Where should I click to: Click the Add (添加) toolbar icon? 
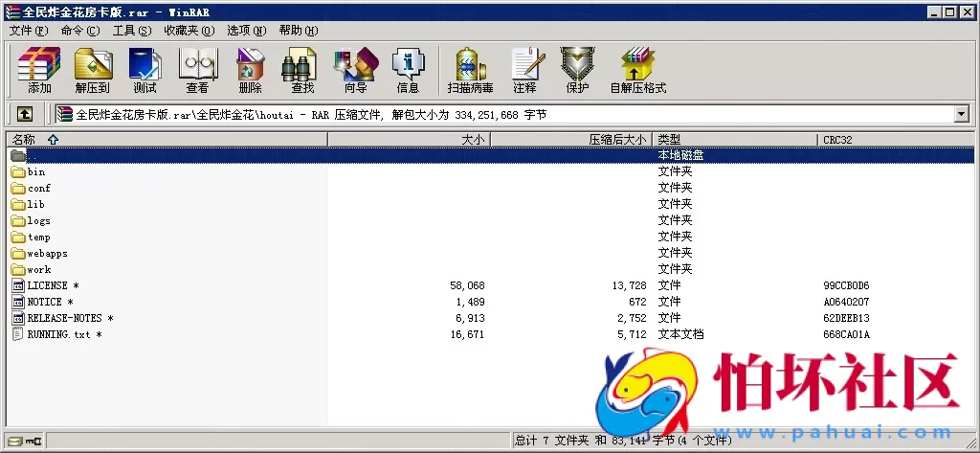pyautogui.click(x=39, y=70)
